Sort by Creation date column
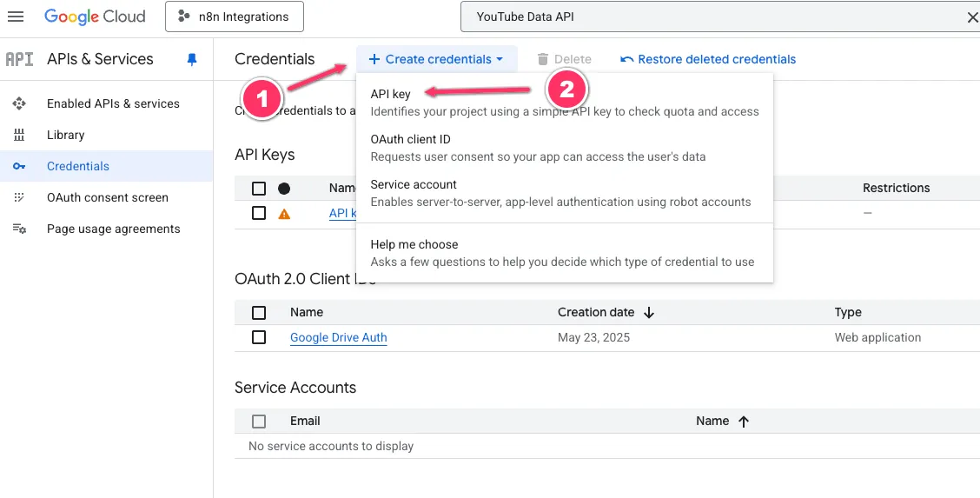The width and height of the screenshot is (980, 498). pyautogui.click(x=596, y=312)
